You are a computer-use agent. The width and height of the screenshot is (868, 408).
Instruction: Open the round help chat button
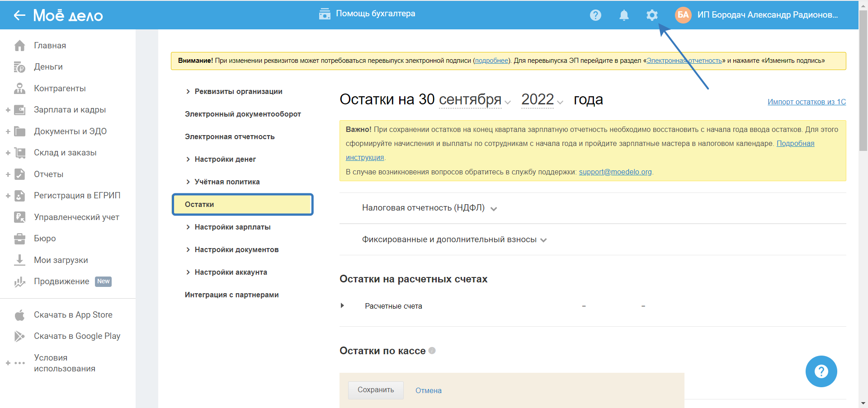(x=821, y=371)
